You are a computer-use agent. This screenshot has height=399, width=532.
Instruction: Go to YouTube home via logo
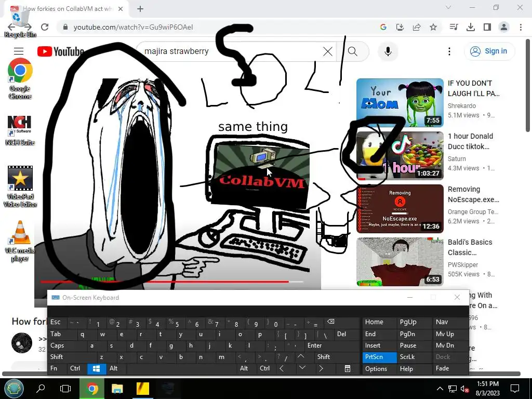point(61,51)
